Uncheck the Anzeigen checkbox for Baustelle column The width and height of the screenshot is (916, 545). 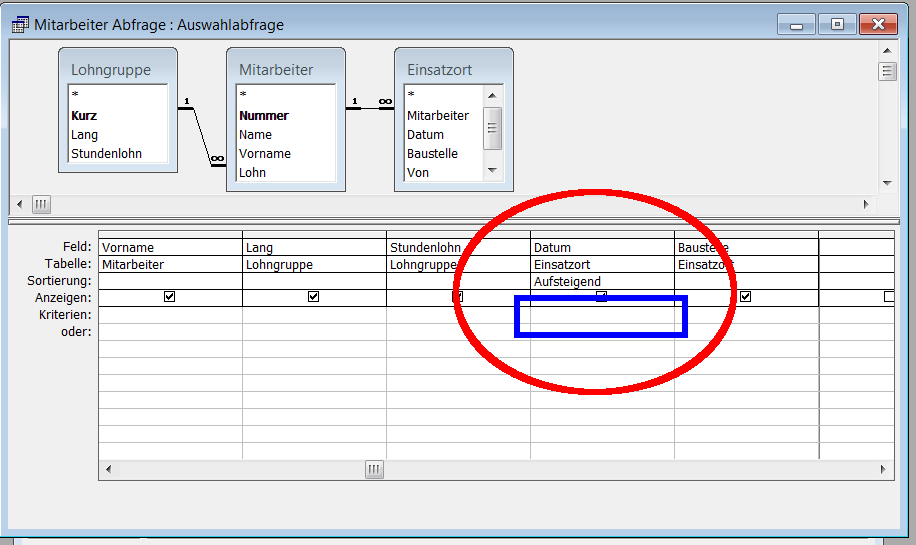[x=745, y=297]
